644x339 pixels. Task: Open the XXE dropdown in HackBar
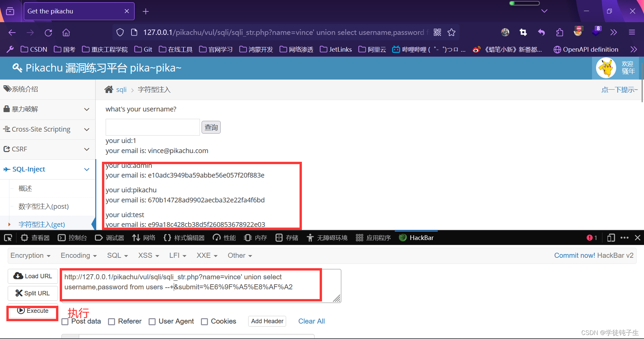tap(207, 255)
